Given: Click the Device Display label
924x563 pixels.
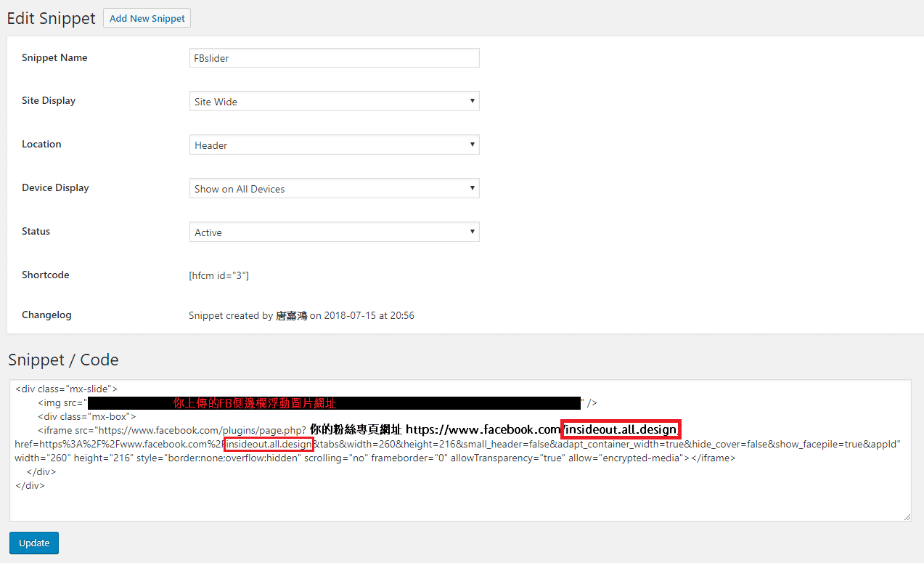Looking at the screenshot, I should pyautogui.click(x=55, y=188).
